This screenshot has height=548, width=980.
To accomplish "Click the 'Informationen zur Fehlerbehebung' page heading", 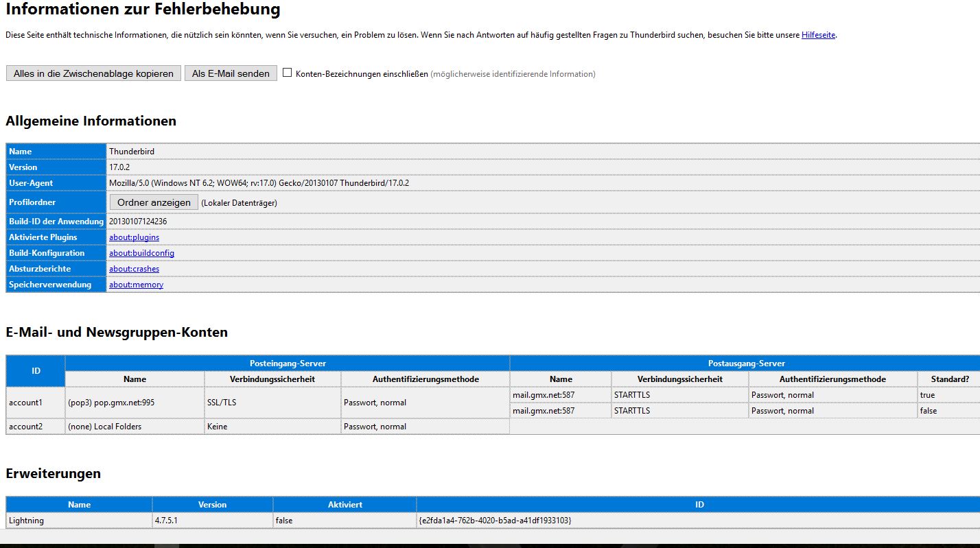I will [143, 10].
